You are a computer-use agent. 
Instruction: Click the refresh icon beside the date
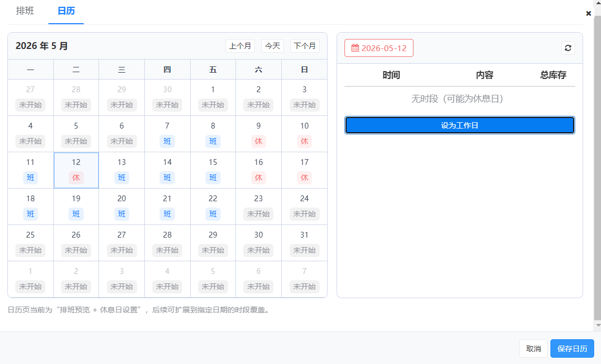(x=568, y=48)
